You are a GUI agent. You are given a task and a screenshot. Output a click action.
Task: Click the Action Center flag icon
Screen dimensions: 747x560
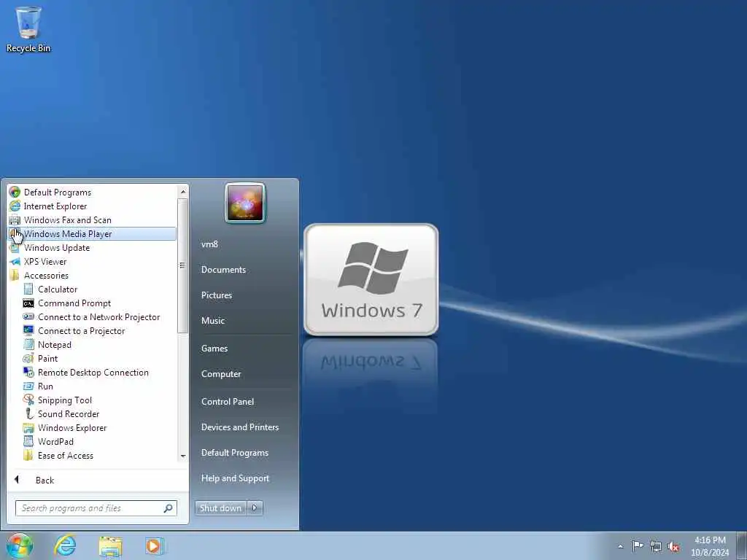[x=638, y=545]
